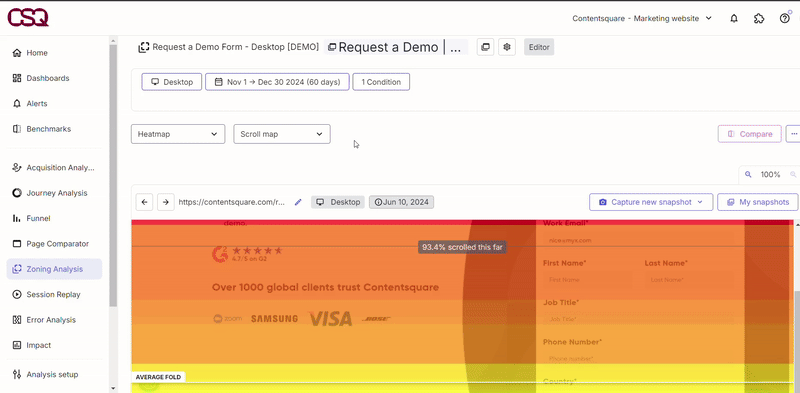Screen dimensions: 800x393
Task: Open notifications bell icon
Action: 734,18
